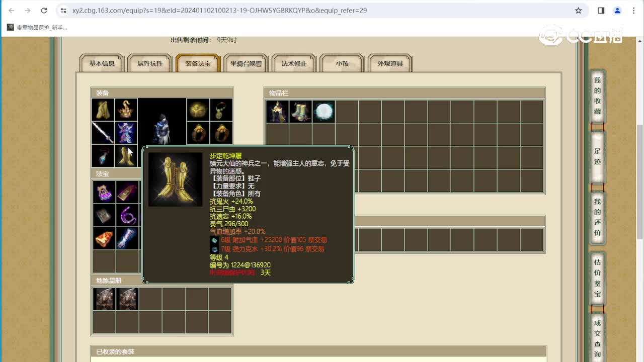Click the large boots image in the tooltip
The width and height of the screenshot is (644, 362).
click(176, 179)
